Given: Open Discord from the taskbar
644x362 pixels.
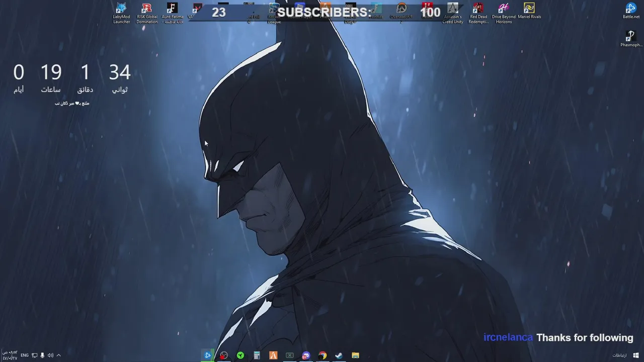Looking at the screenshot, I should [x=306, y=355].
